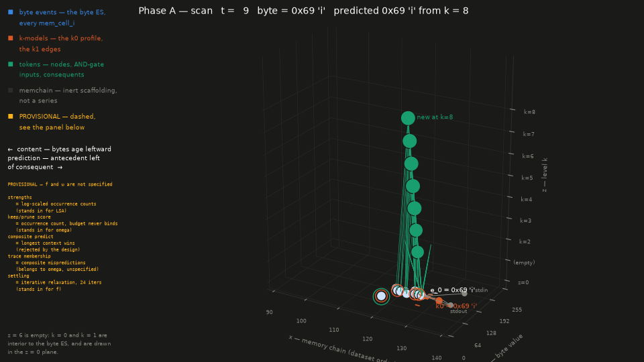Click the 'content — bytes age leftward' note
Screen dimensions: 644x362
coord(60,149)
